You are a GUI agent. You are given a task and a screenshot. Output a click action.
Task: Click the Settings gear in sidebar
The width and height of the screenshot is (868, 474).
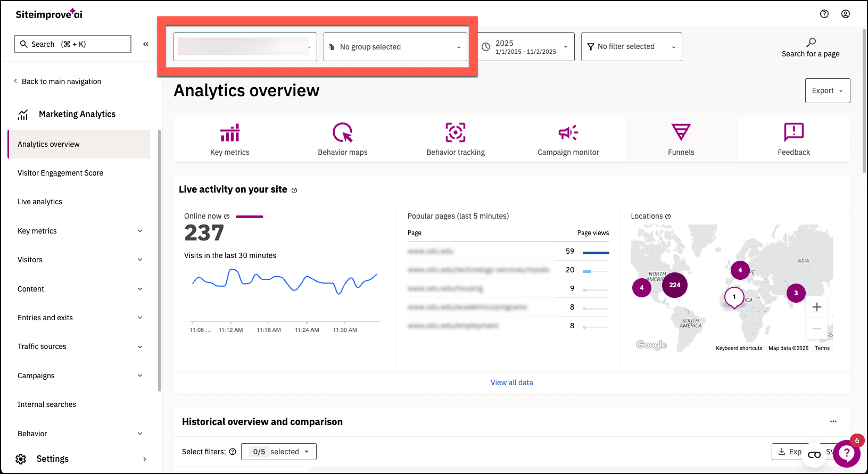tap(21, 459)
